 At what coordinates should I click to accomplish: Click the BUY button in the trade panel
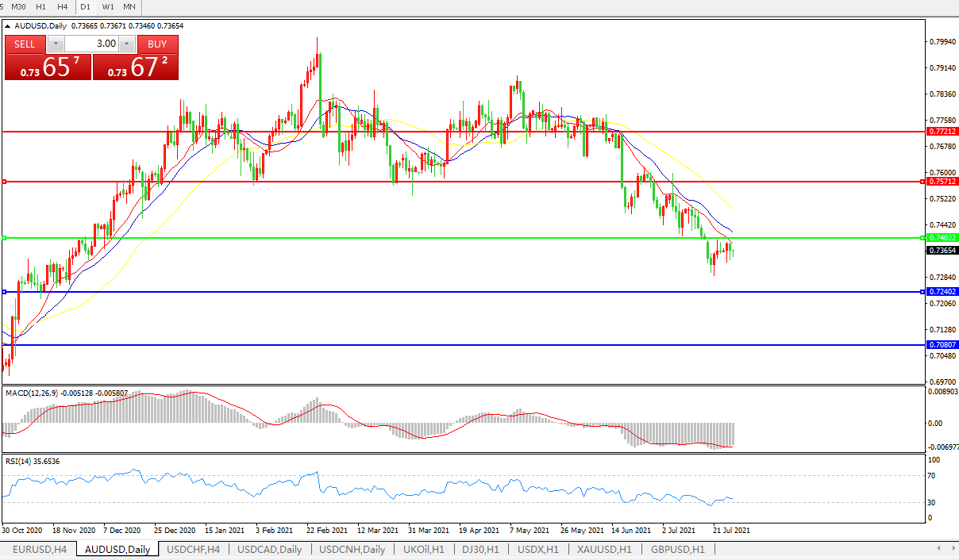tap(157, 44)
